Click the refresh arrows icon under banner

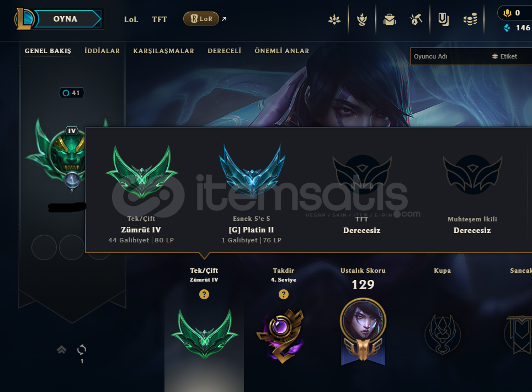click(82, 349)
